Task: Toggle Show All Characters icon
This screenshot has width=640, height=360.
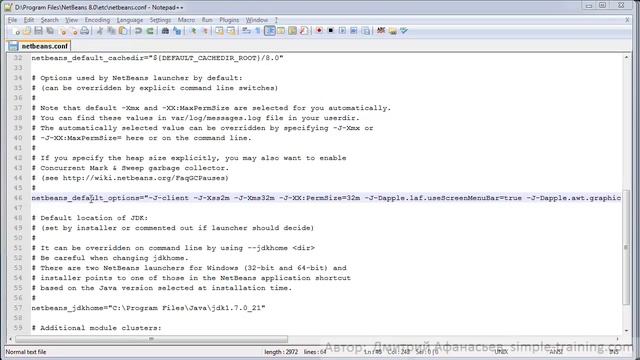Action: (258, 31)
